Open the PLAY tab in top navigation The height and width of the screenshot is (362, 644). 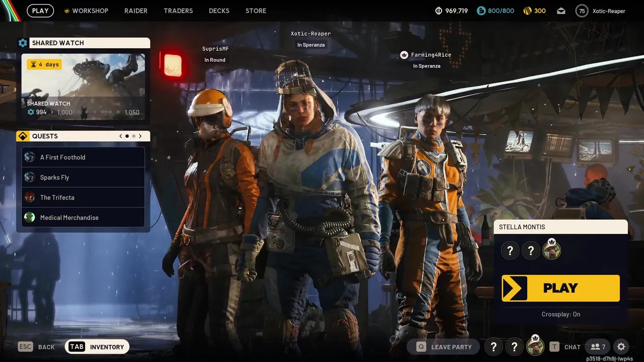pos(40,11)
